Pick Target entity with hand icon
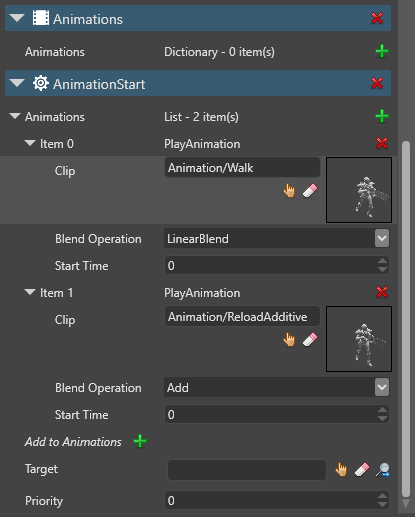415x517 pixels. point(341,470)
